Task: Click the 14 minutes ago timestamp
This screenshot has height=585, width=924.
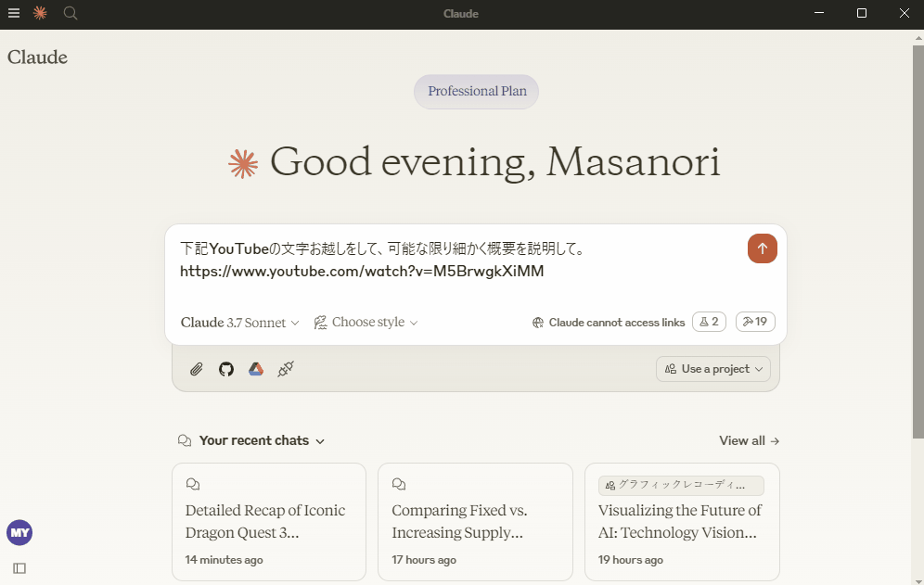Action: click(224, 560)
